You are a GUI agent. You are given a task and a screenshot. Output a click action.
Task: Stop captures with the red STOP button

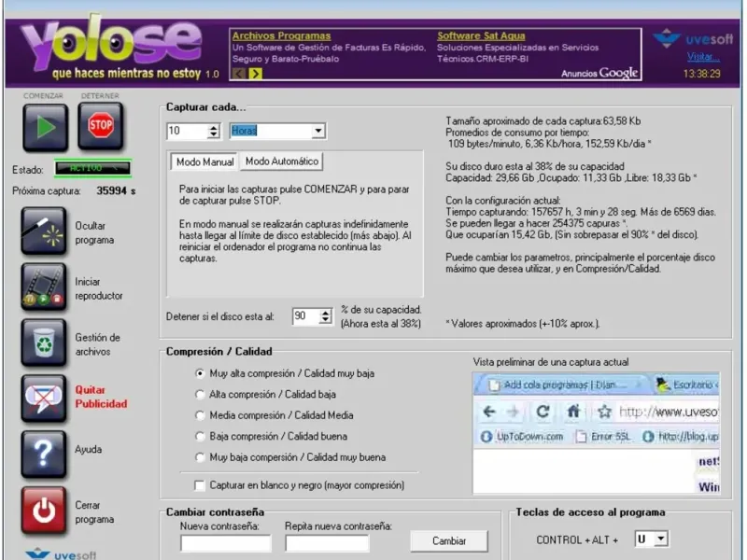101,126
